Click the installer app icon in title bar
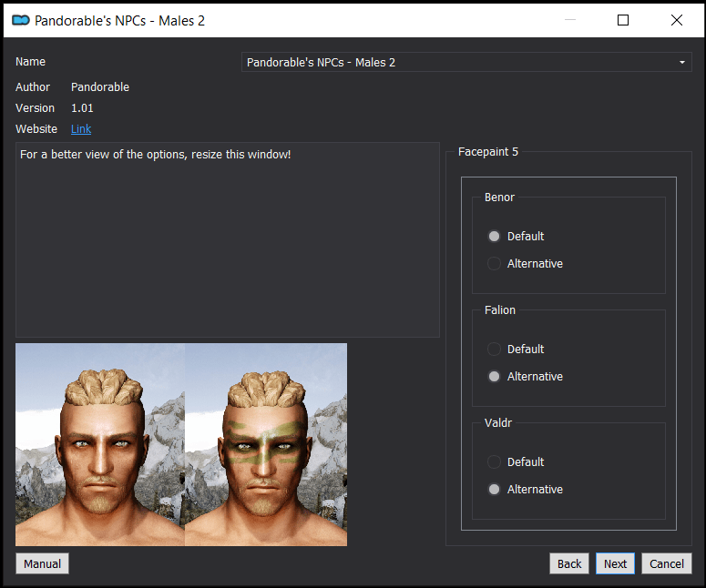Screen dimensions: 706x588 [x=21, y=20]
